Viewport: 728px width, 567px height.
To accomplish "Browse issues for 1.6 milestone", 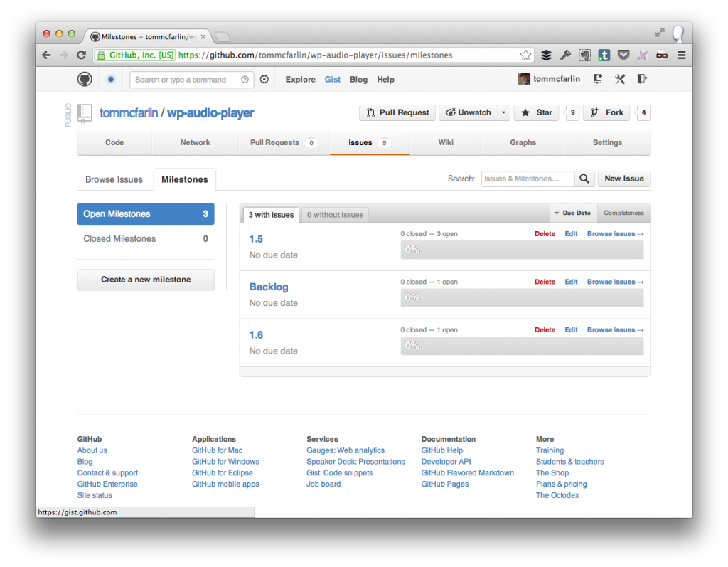I will pos(615,329).
